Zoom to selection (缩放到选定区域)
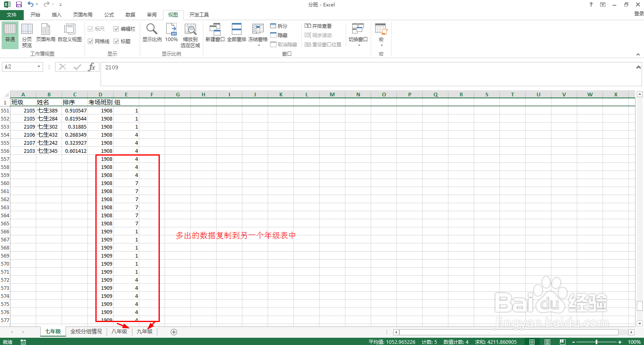 click(190, 35)
